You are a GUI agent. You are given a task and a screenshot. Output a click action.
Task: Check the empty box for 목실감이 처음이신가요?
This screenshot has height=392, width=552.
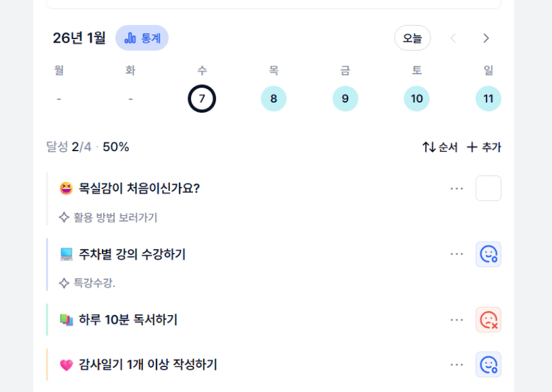488,188
